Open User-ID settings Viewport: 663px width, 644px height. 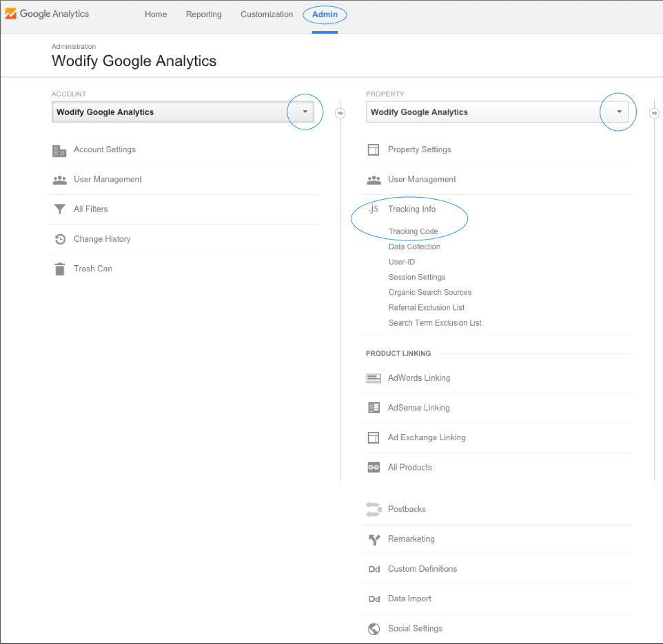pyautogui.click(x=402, y=262)
